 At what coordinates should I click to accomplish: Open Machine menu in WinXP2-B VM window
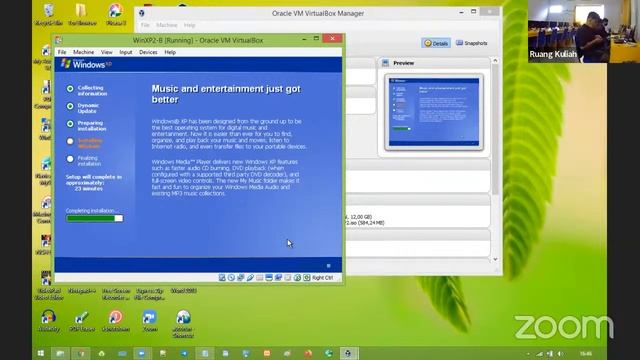(x=83, y=52)
